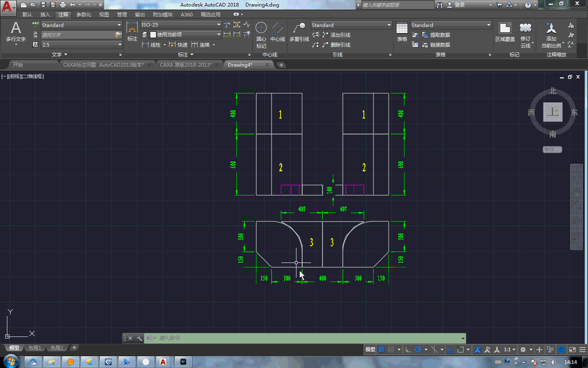Switch to the 插入 ribbon tab
588x368 pixels.
click(x=45, y=15)
